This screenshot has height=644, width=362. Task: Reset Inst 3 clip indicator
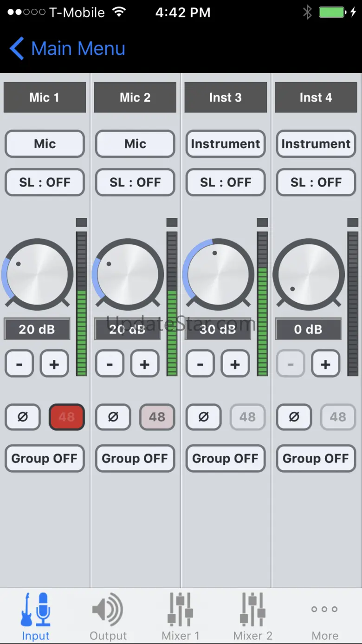click(263, 222)
